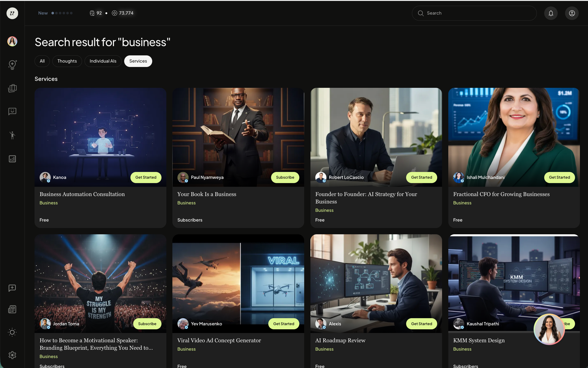Click the name Yev Marusenko

click(207, 324)
